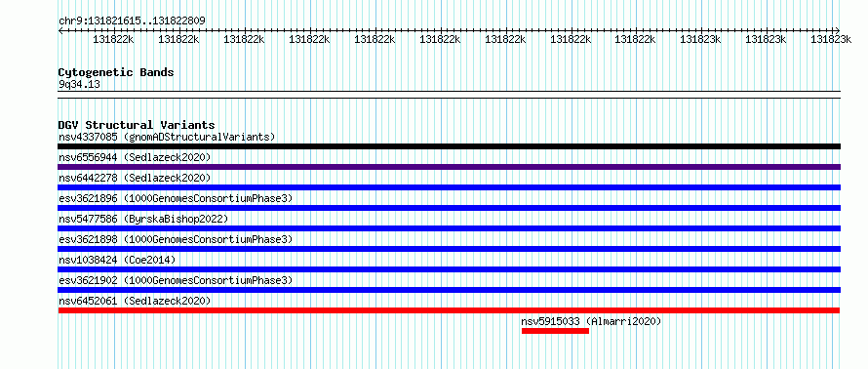Image resolution: width=868 pixels, height=369 pixels.
Task: Click the esv3621898 1000GenomesConsortiumPhase3 label
Action: point(175,239)
